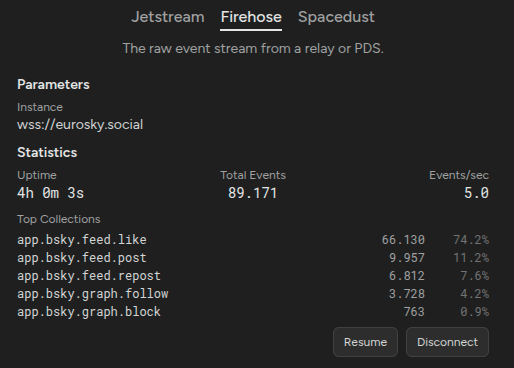Click the Resume button
This screenshot has height=368, width=514.
[x=365, y=342]
